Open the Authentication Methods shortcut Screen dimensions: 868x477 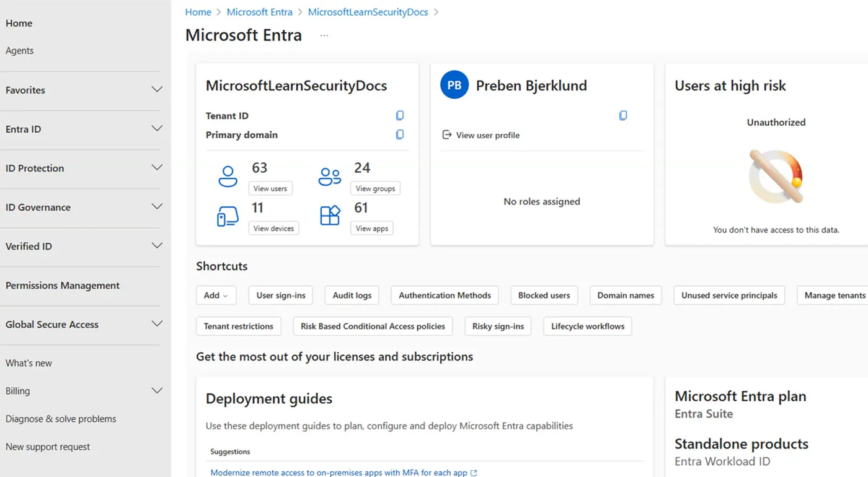[x=445, y=295]
